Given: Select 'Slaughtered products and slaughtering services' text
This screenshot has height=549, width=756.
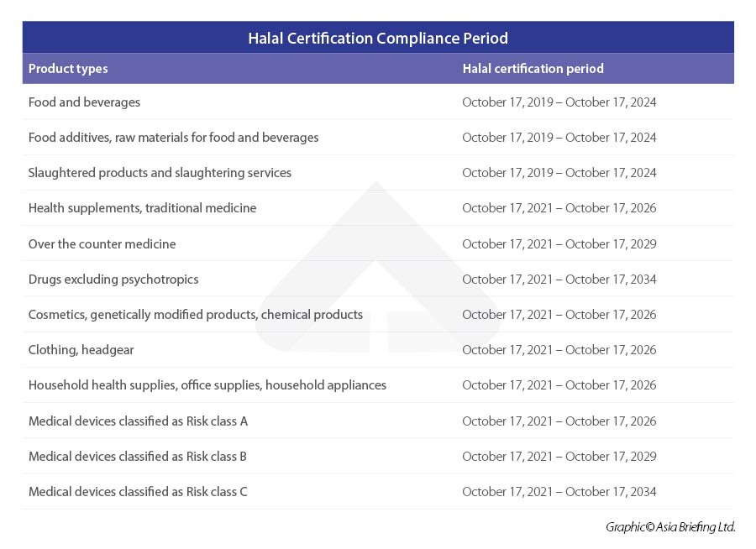Looking at the screenshot, I should [160, 173].
